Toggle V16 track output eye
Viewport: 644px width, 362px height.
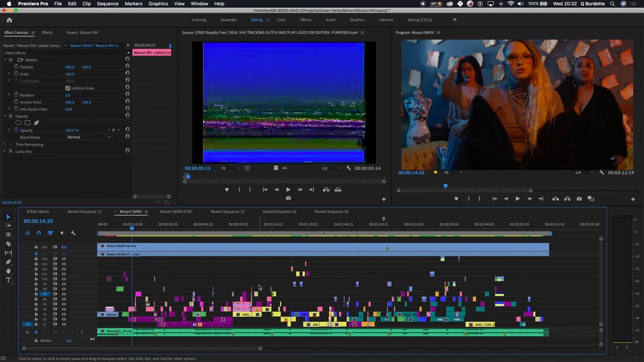[64, 247]
